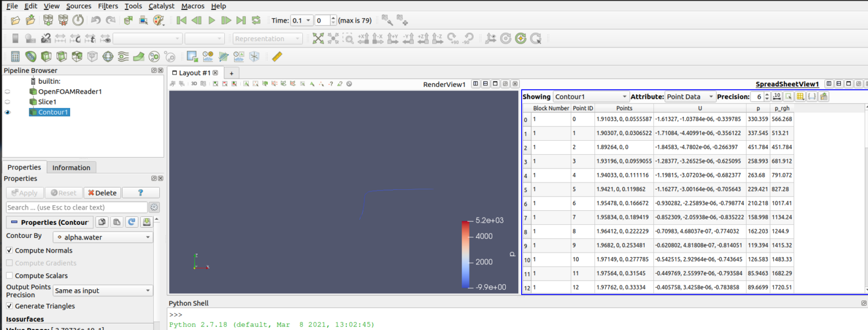Image resolution: width=868 pixels, height=330 pixels.
Task: Enable the Compute Scalars checkbox
Action: coord(10,276)
